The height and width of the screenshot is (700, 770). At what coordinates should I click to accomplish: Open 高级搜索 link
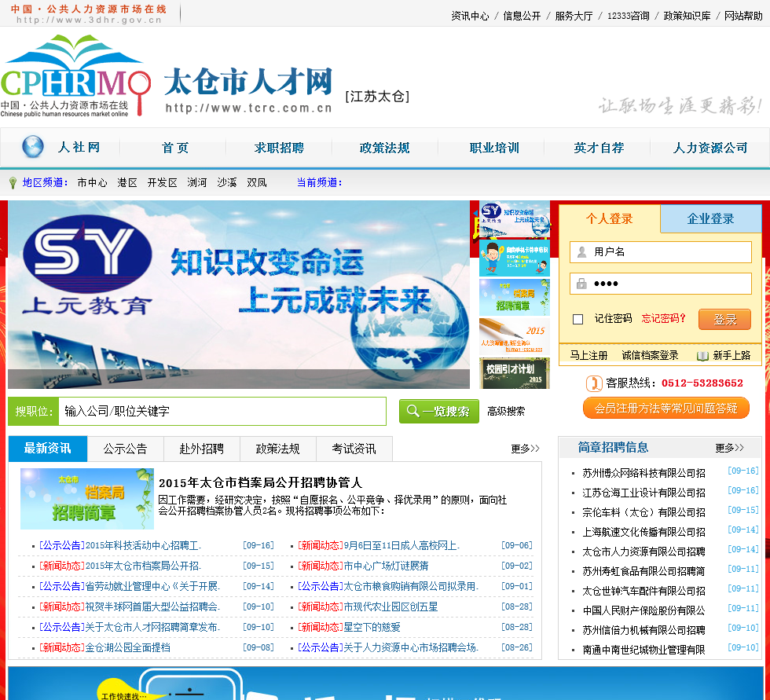506,412
